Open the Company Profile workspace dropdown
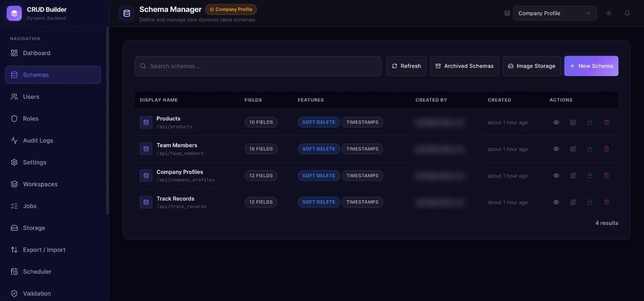 click(554, 13)
